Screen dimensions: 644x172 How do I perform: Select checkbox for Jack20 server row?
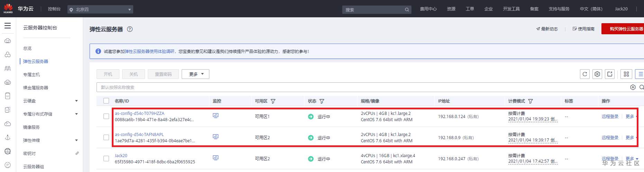[x=106, y=159]
